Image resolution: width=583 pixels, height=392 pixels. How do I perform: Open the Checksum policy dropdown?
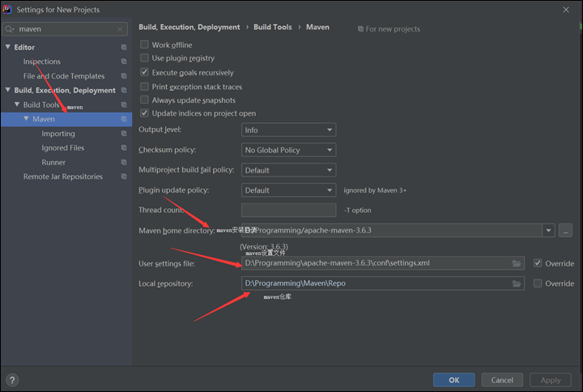(x=288, y=150)
